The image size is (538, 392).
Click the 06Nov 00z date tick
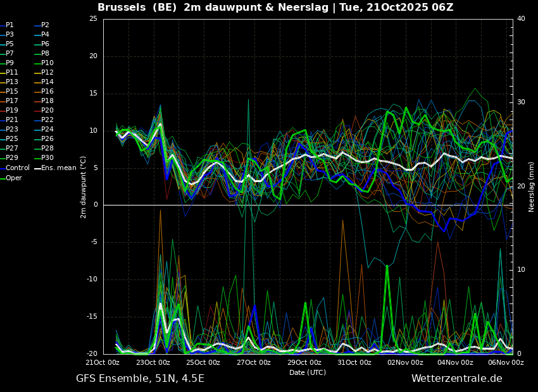(x=506, y=363)
